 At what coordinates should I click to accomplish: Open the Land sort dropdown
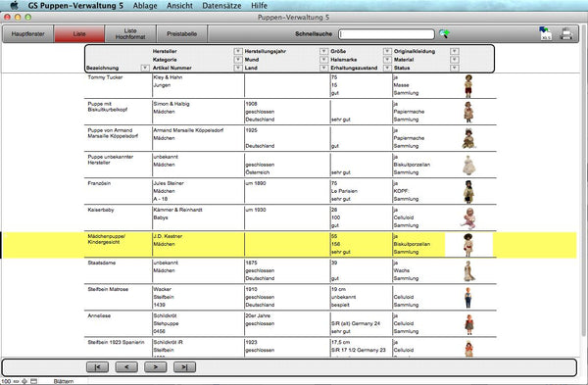[x=323, y=68]
